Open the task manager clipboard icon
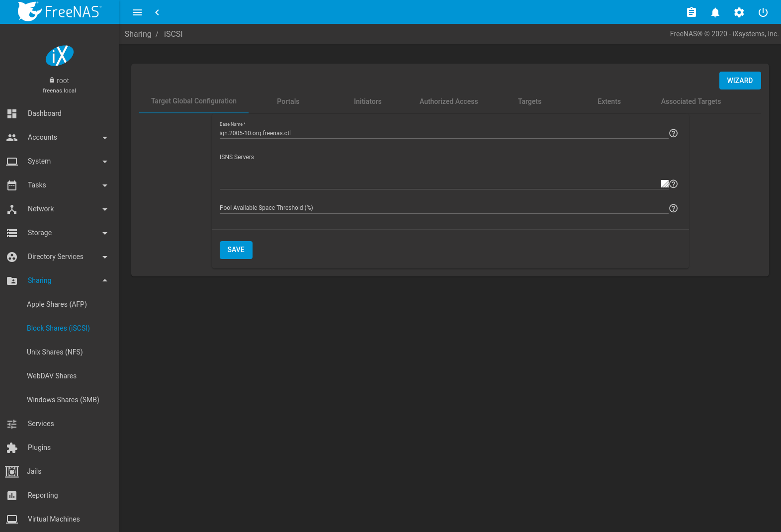This screenshot has height=532, width=781. click(x=691, y=12)
